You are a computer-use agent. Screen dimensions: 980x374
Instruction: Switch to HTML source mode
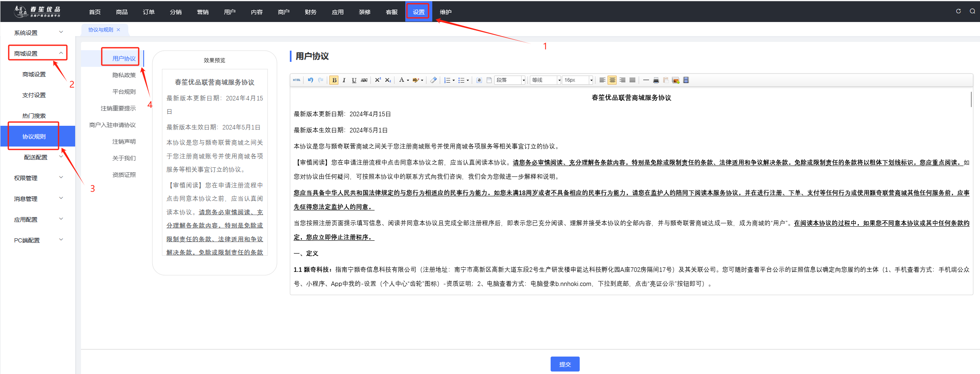tap(296, 80)
